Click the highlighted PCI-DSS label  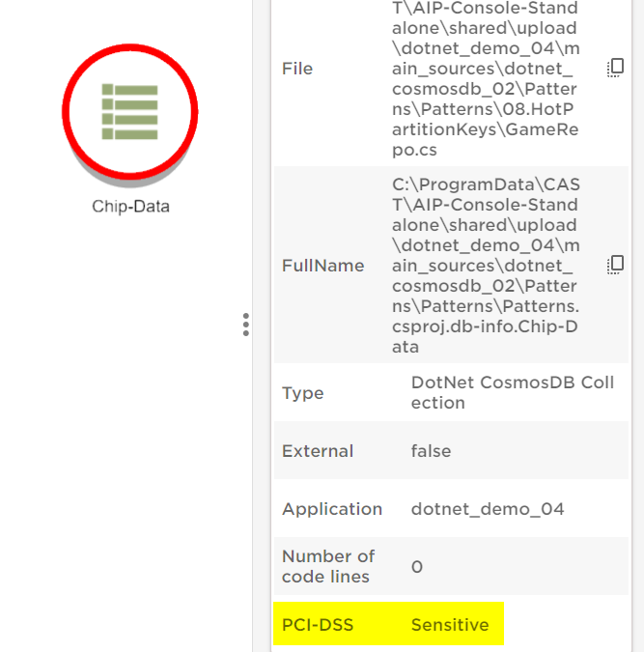pos(317,625)
